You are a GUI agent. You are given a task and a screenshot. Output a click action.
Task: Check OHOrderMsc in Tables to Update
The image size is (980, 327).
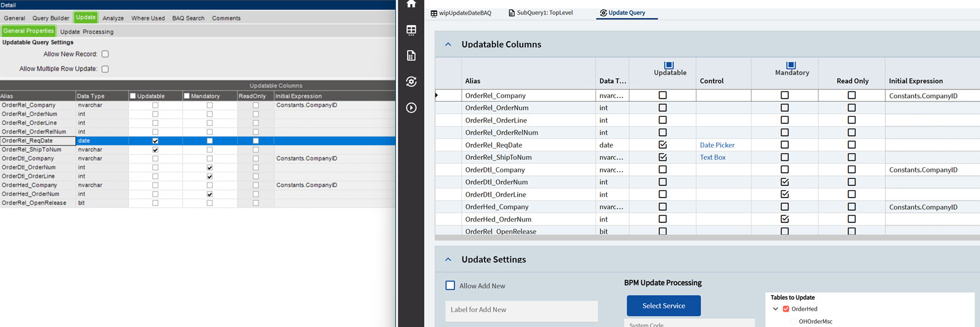click(x=793, y=321)
